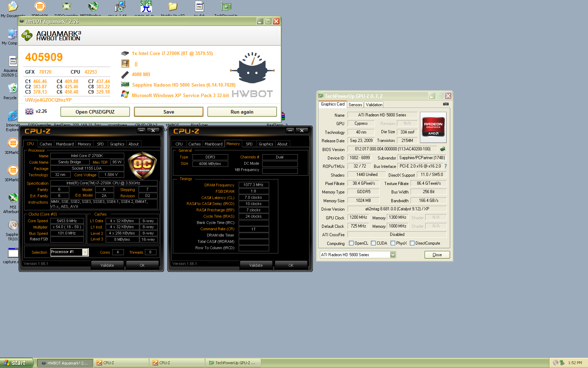This screenshot has width=588, height=368.
Task: Switch to the Validation tab in GPU-Z
Action: click(x=374, y=105)
